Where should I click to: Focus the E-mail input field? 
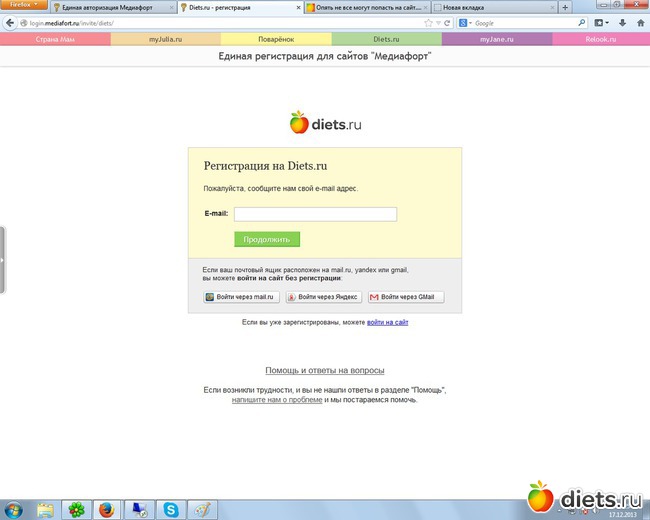point(315,214)
